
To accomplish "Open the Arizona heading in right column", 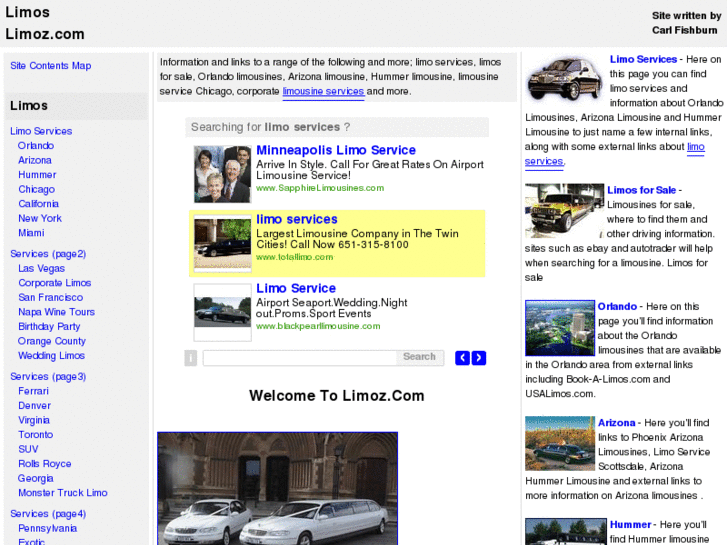I will [616, 423].
